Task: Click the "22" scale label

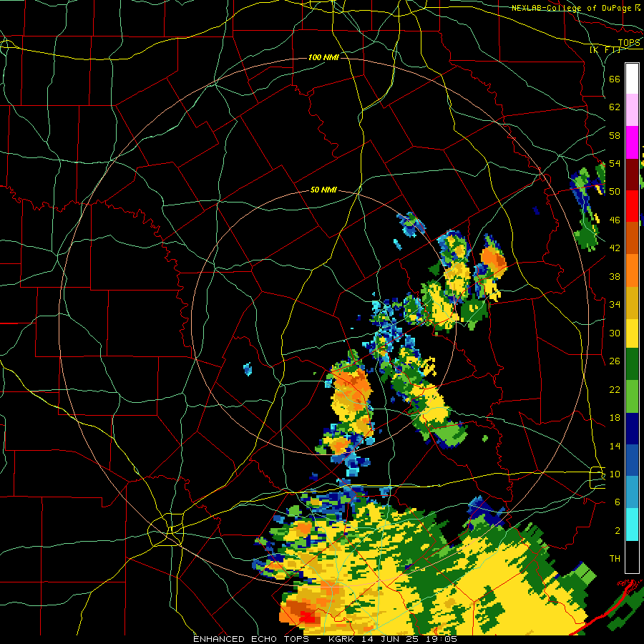Action: [615, 389]
